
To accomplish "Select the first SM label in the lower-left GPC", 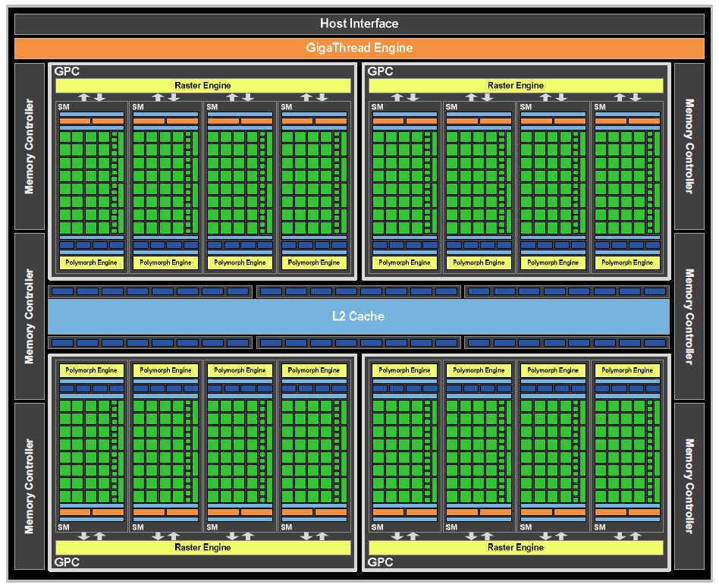I will (64, 527).
